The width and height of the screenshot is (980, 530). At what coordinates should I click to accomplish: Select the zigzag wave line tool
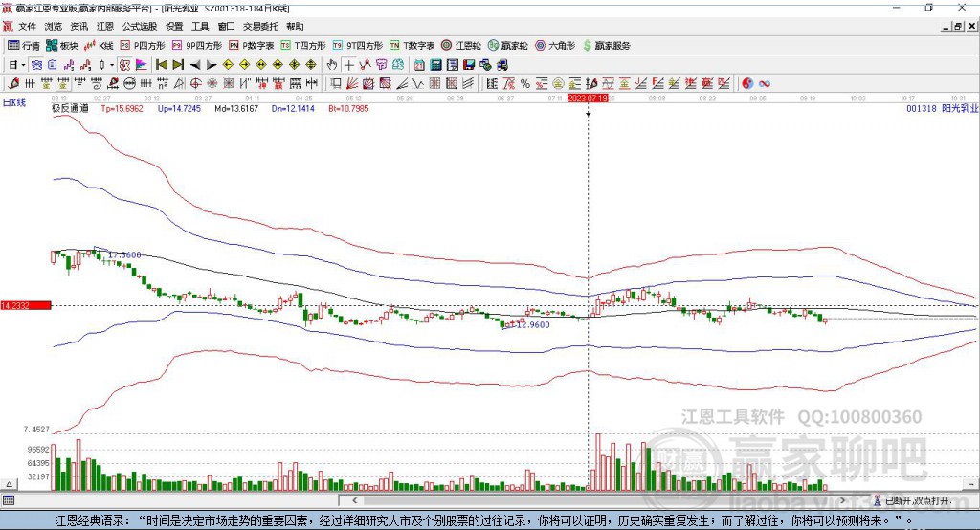point(417,83)
